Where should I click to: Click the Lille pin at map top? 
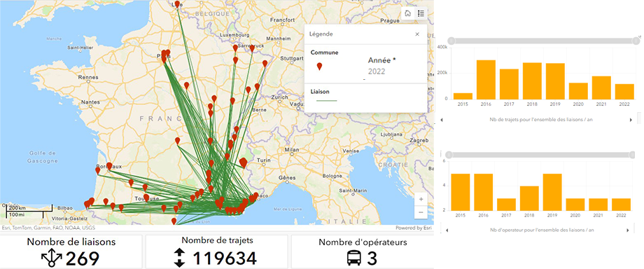177,4
